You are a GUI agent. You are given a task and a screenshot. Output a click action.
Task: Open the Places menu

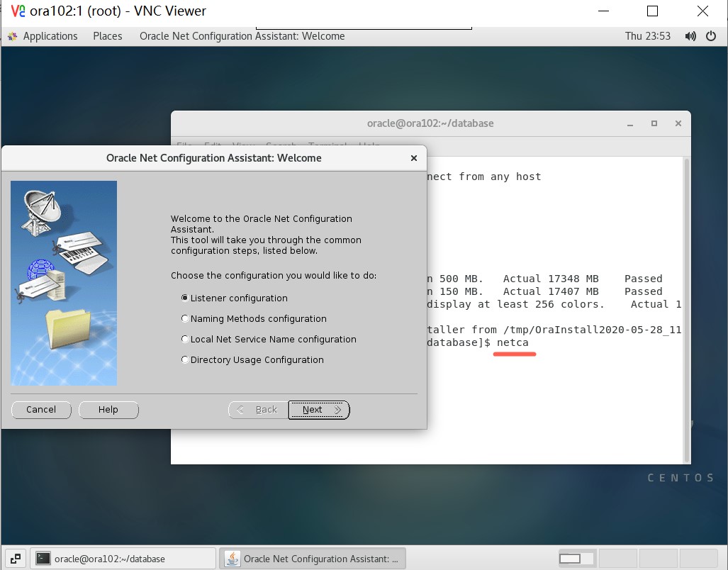[x=107, y=36]
